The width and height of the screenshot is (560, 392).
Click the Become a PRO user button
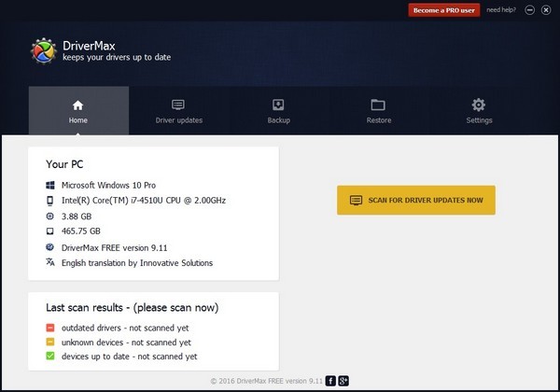tap(444, 10)
